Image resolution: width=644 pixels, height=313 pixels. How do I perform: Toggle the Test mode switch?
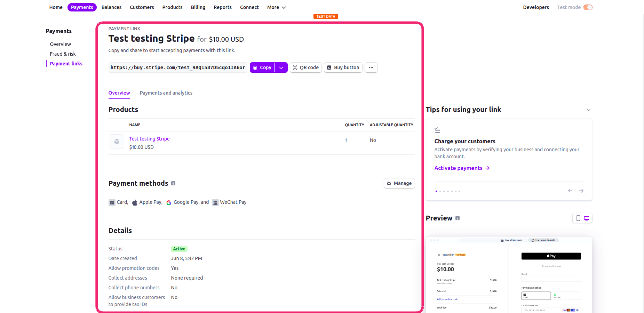(588, 7)
